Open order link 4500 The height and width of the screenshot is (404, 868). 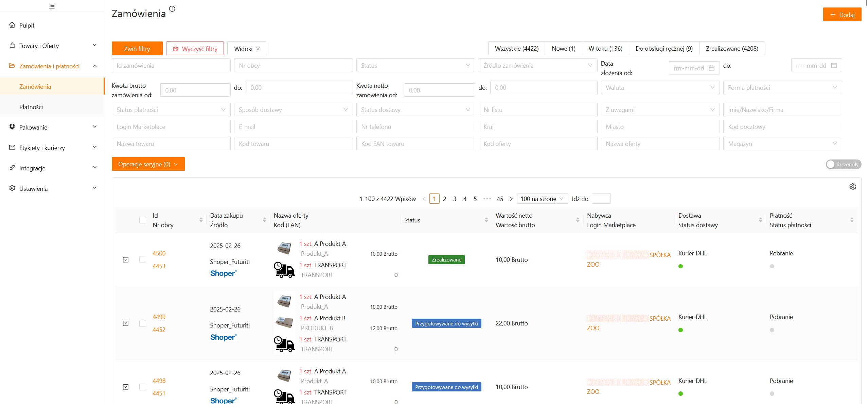point(159,253)
